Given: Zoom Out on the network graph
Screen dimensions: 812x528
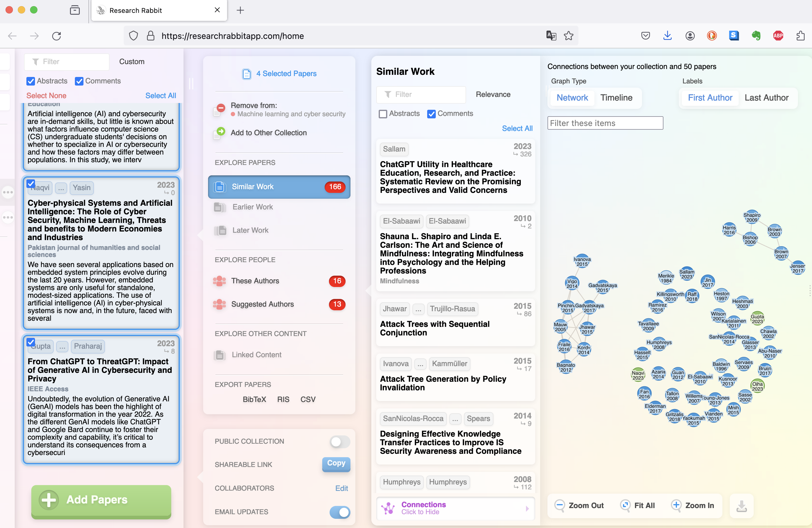Looking at the screenshot, I should (x=579, y=506).
